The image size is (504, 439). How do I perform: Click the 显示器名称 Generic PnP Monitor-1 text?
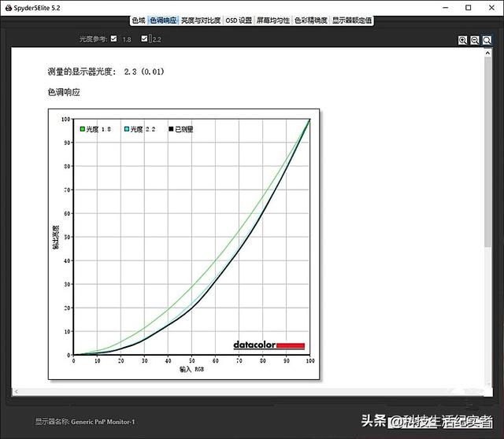pos(85,422)
